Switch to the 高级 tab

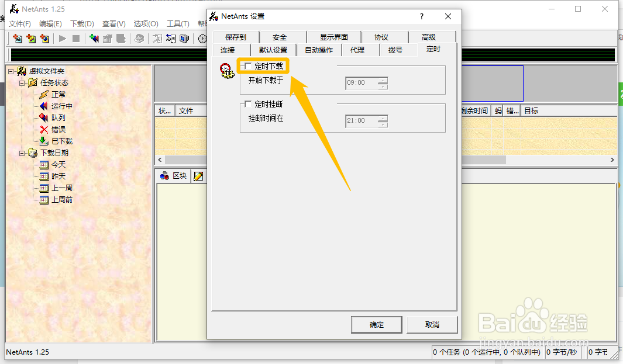click(429, 37)
